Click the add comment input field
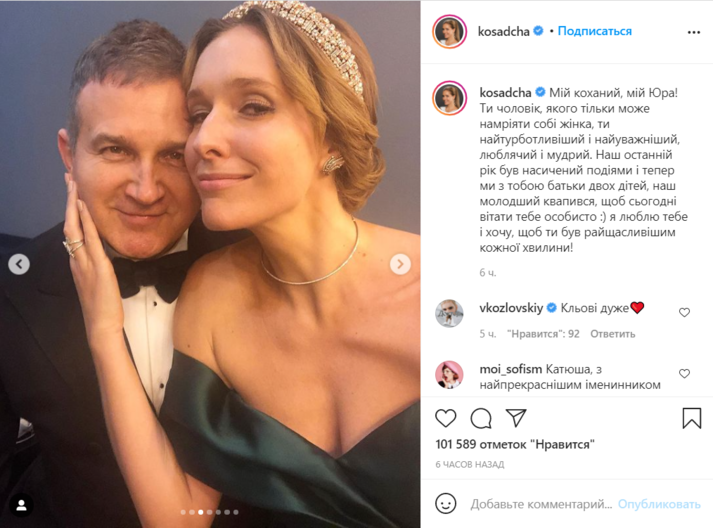 pos(540,504)
